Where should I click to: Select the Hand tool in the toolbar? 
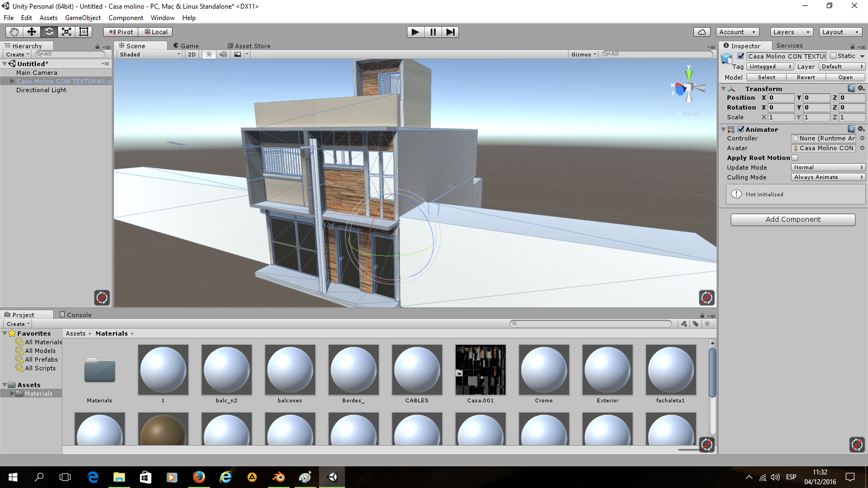(x=14, y=32)
